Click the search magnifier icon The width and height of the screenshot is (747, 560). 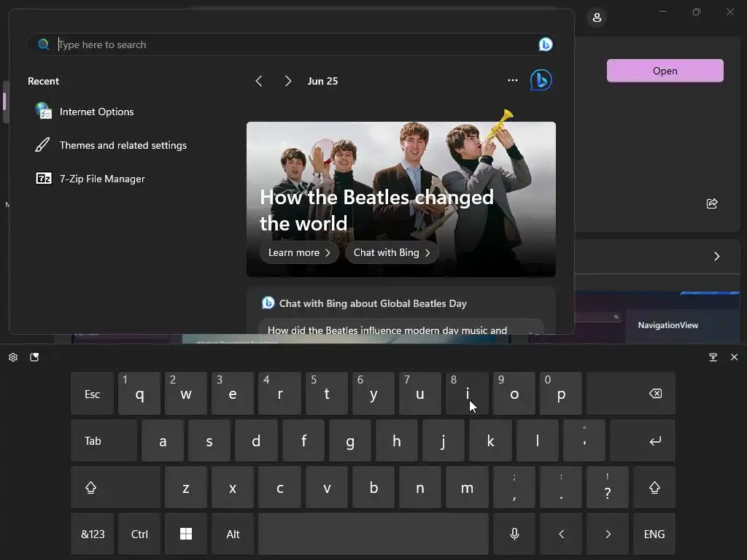click(x=43, y=44)
